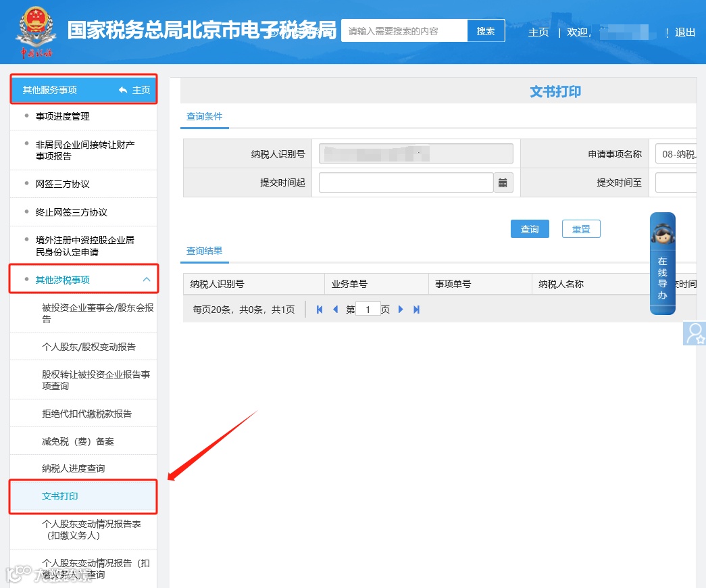
Task: Click the 提交时间至 date field
Action: (676, 182)
